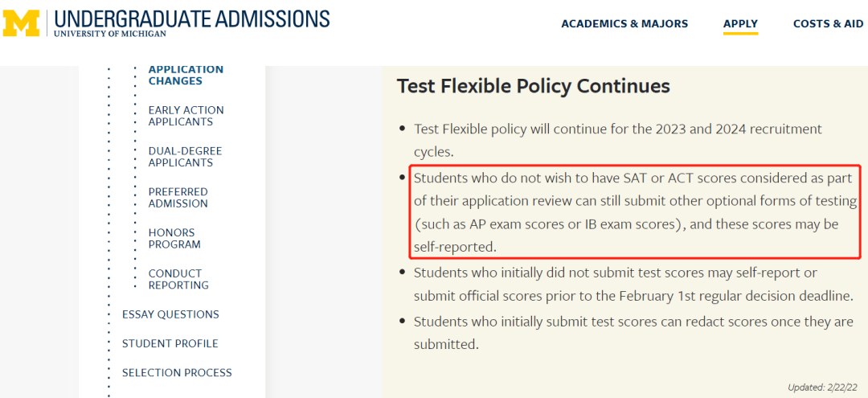Click the bullet about the 2023 and 2024 recruitment cycles
Image resolution: width=868 pixels, height=398 pixels.
tap(618, 140)
